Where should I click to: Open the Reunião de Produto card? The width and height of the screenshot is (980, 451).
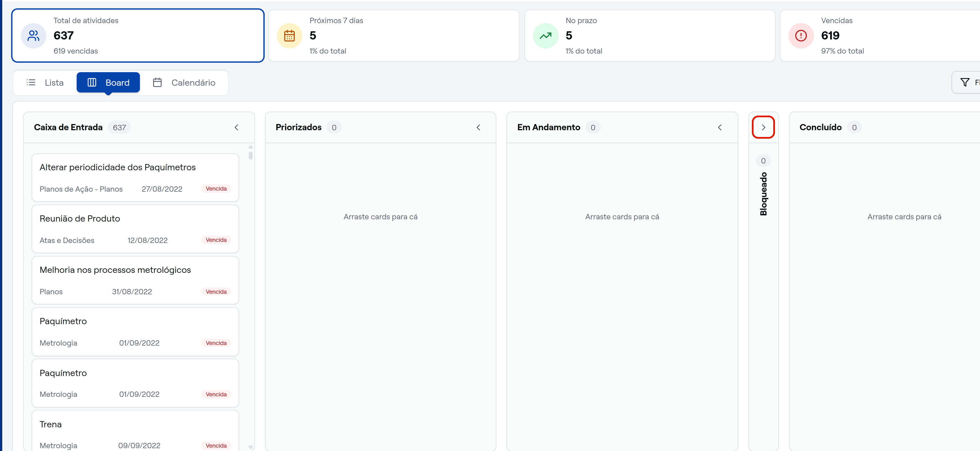(x=135, y=229)
